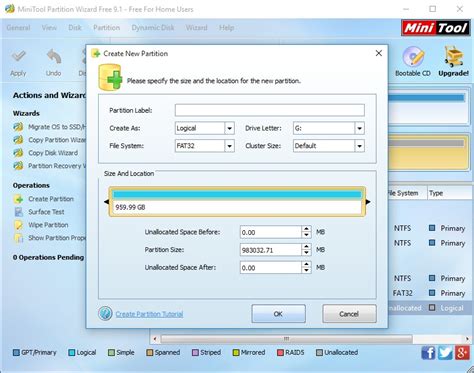Screen dimensions: 474x373
Task: Confirm with the OK button
Action: 278,314
